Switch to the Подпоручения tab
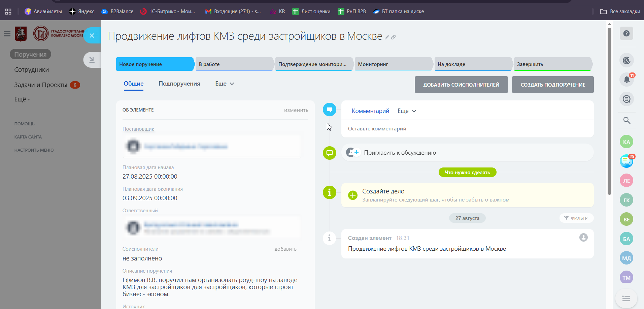This screenshot has width=644, height=309. pyautogui.click(x=179, y=84)
